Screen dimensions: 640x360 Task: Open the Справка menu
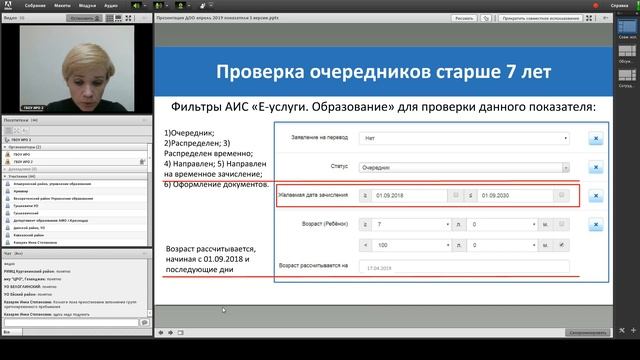620,6
